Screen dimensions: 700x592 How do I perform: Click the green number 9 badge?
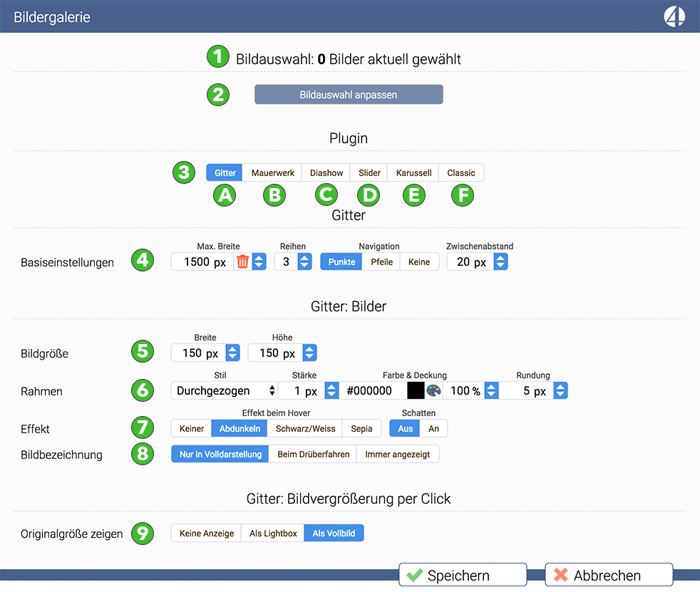tap(143, 533)
